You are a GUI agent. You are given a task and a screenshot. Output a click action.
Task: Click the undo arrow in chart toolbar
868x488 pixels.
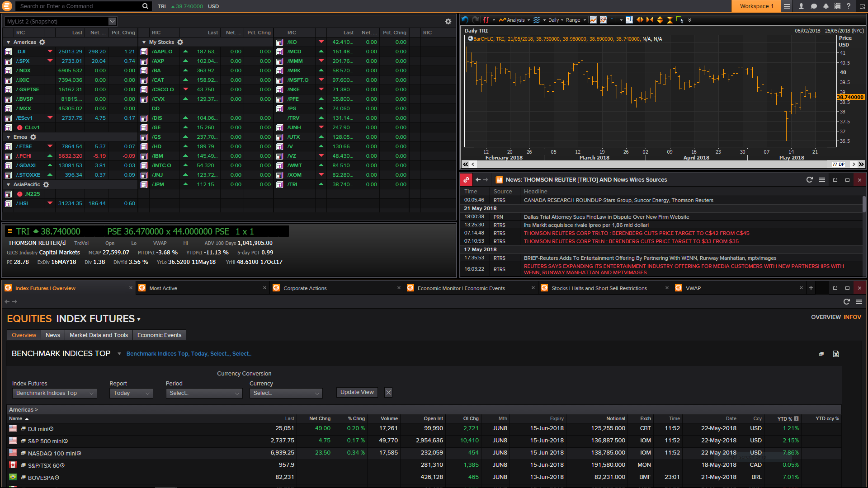tap(465, 20)
